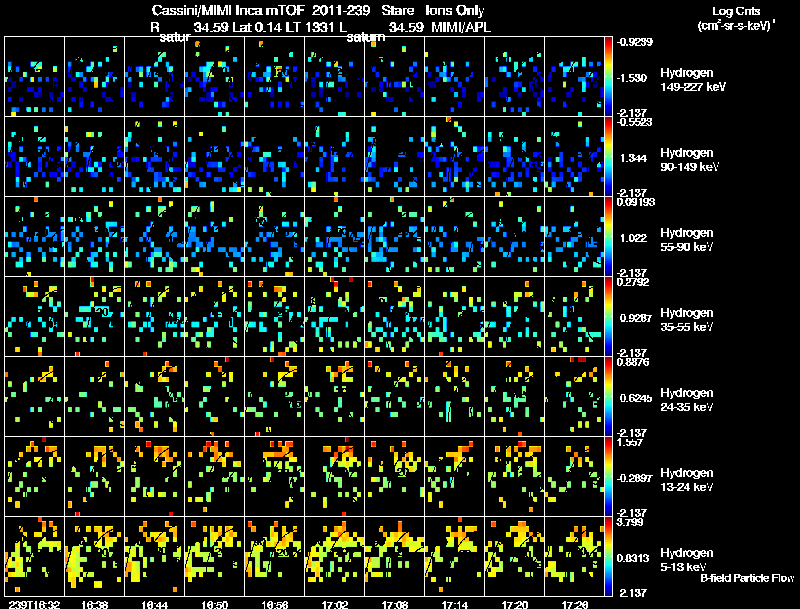The width and height of the screenshot is (800, 609).
Task: Click the color bar beside Hydrogen 35-55 keV
Action: [x=608, y=317]
